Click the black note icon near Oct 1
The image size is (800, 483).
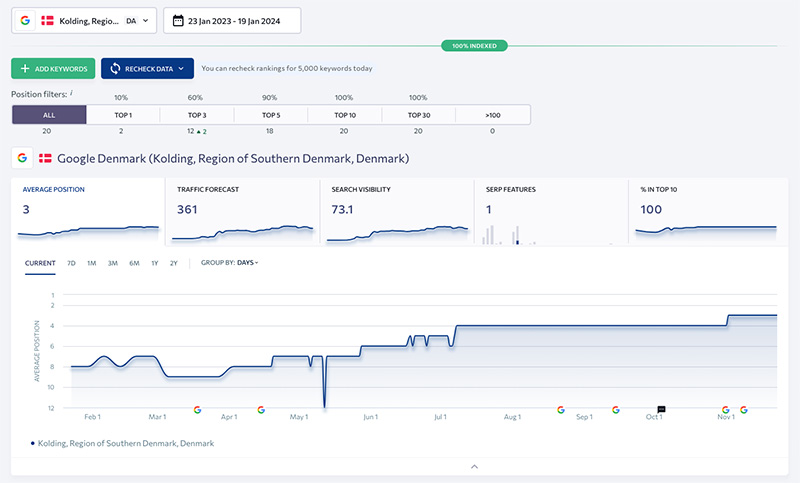[x=661, y=409]
